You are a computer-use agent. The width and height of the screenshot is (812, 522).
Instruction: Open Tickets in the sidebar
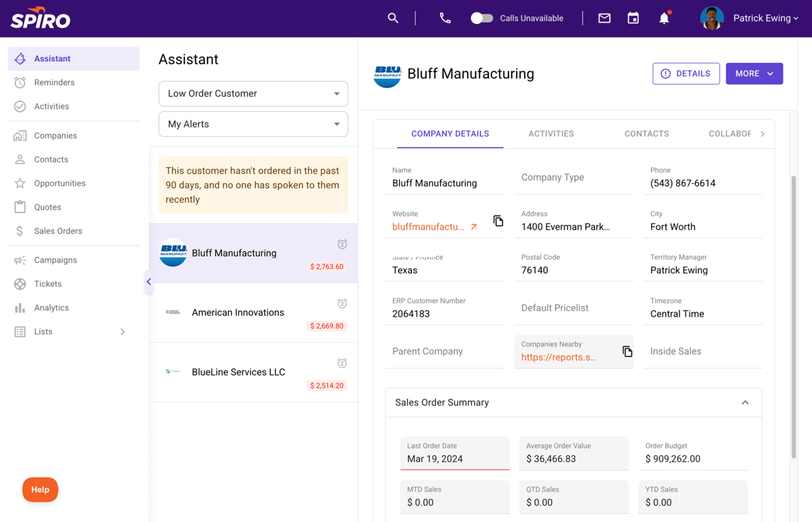coord(74,284)
